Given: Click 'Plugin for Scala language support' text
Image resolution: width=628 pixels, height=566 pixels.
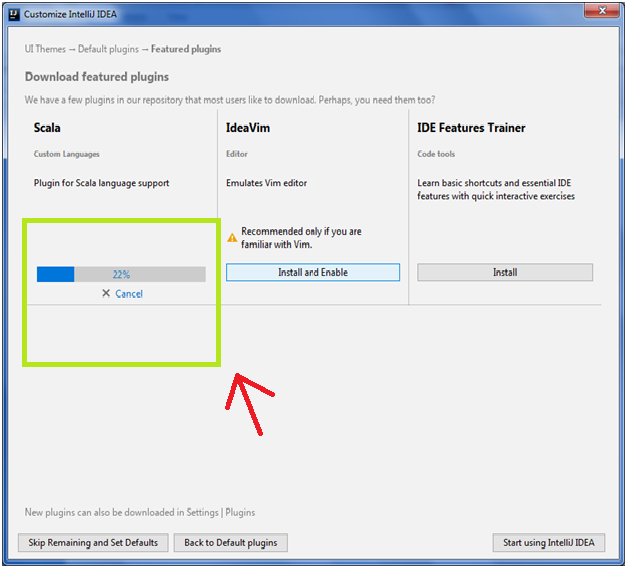Looking at the screenshot, I should click(101, 183).
